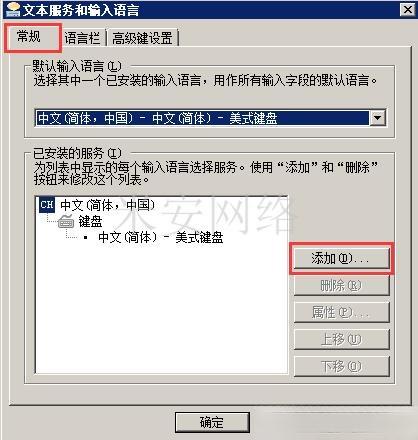Confirm with the 确定 button
Screen dimensions: 418x440
click(212, 422)
